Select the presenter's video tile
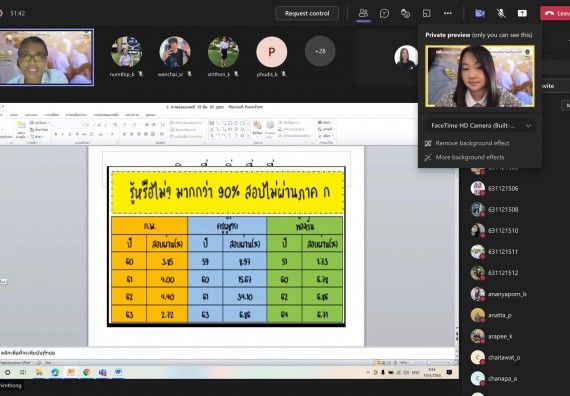This screenshot has height=396, width=570. [x=46, y=57]
